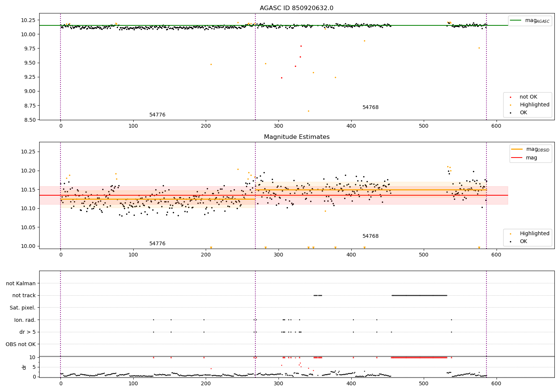The width and height of the screenshot is (560, 392).
Task: Click the 'not Kalman' row label
Action: coord(21,284)
